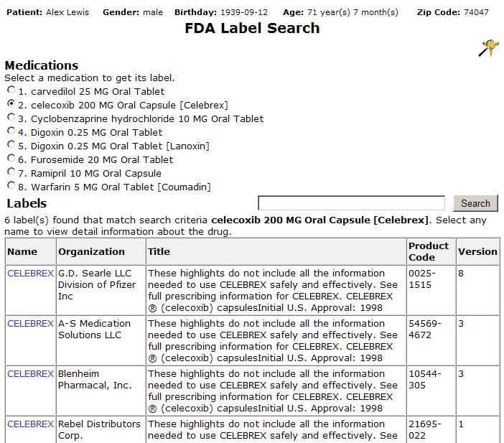Click the Title column header
The image size is (504, 443).
point(276,251)
